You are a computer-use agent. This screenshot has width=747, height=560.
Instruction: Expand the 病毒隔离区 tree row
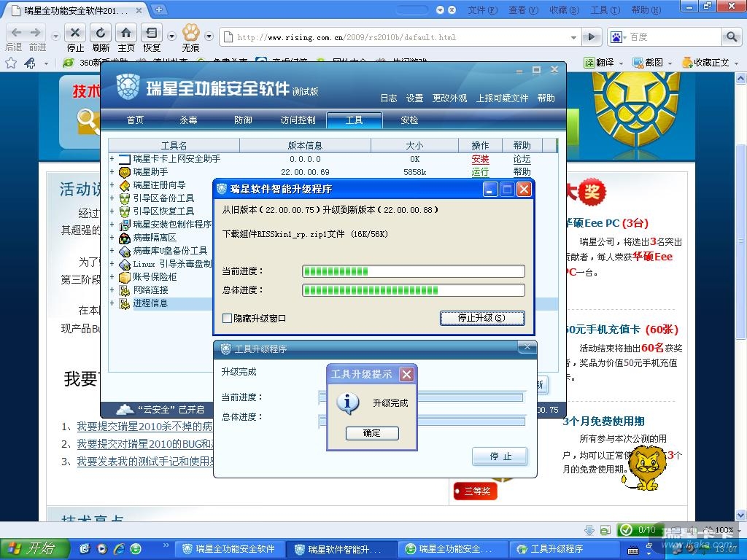112,238
